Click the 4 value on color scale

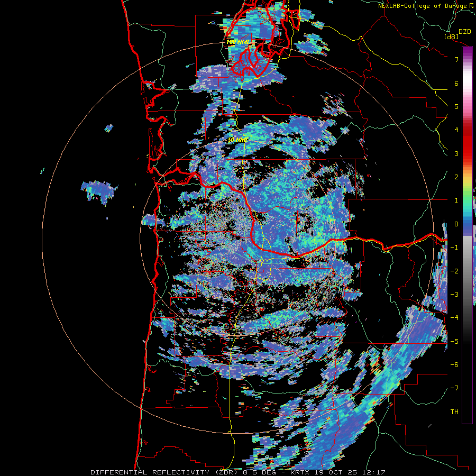point(456,130)
